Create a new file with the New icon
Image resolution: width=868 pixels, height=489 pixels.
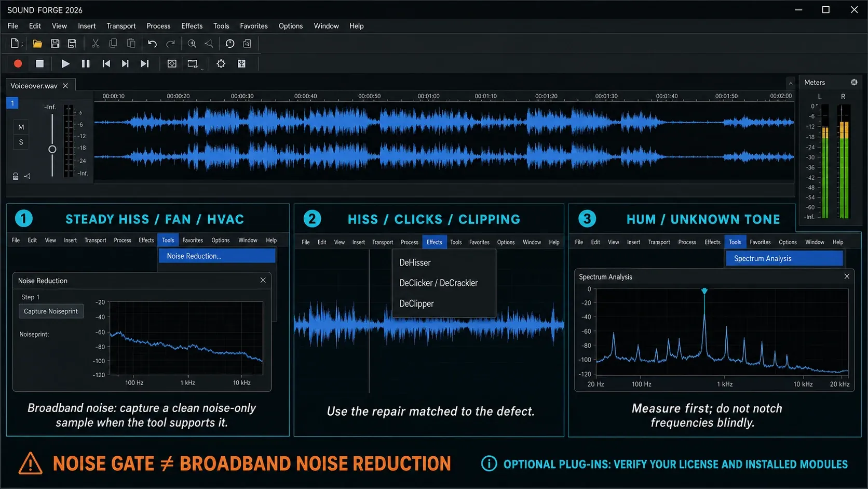tap(15, 44)
